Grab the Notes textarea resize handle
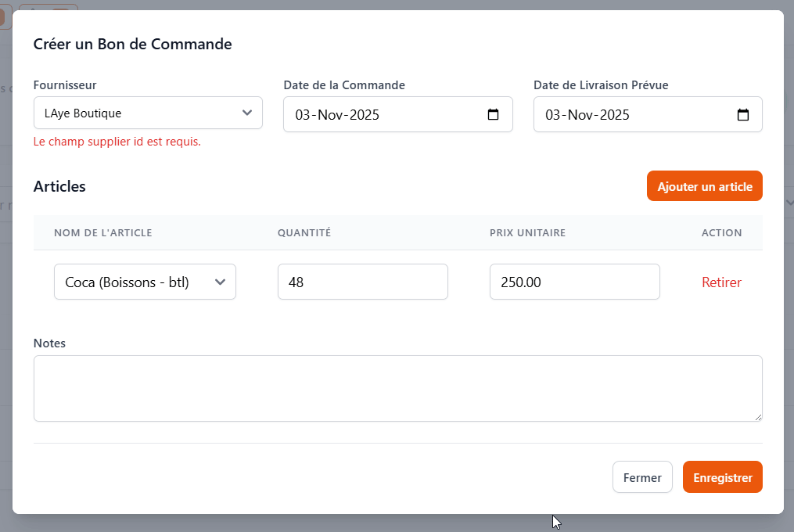 tap(757, 417)
